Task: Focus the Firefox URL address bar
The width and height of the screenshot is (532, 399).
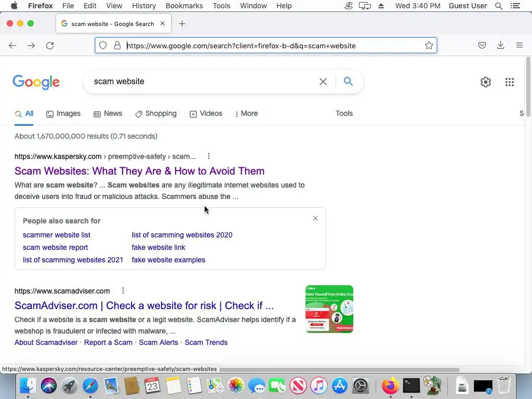Action: coord(265,46)
